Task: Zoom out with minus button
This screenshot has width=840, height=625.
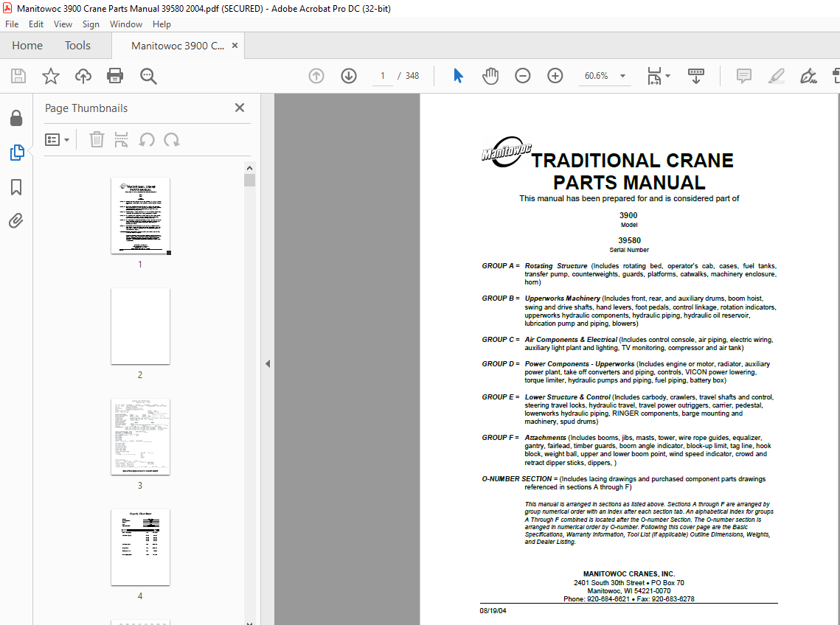Action: coord(522,76)
